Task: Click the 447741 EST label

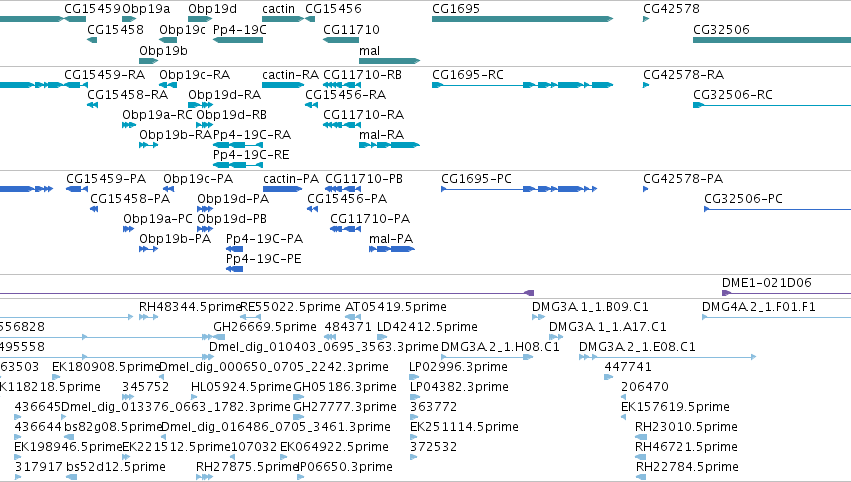Action: tap(628, 366)
